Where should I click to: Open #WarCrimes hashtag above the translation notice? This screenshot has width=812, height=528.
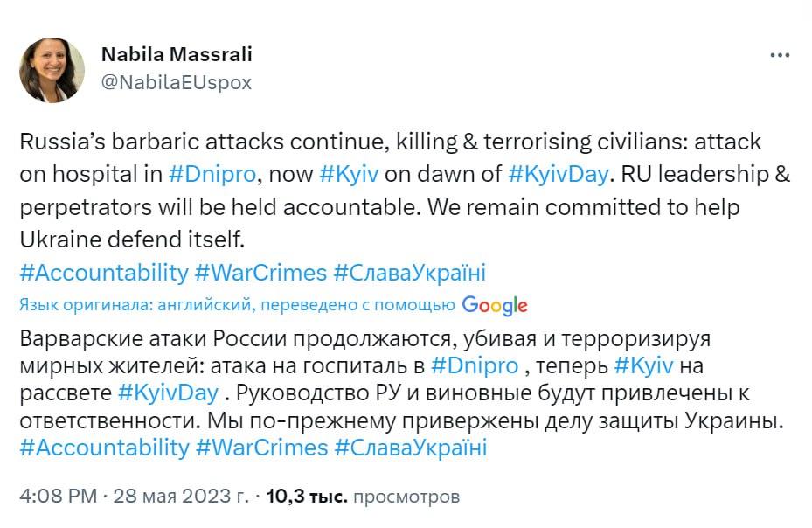261,273
